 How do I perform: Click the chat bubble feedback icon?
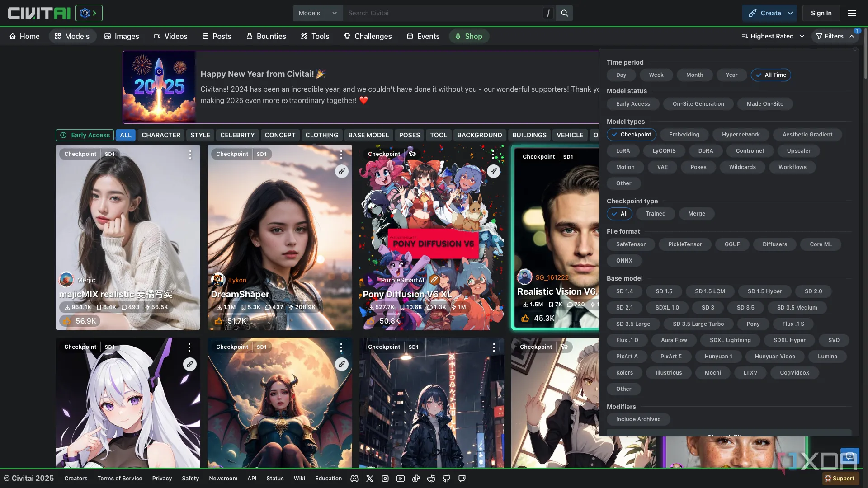tap(849, 457)
